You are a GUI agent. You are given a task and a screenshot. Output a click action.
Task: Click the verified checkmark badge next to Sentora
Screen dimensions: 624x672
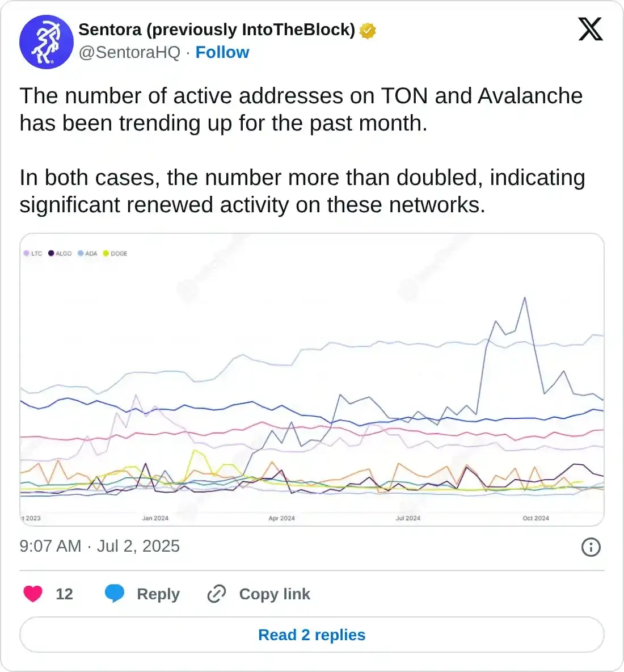pyautogui.click(x=368, y=30)
